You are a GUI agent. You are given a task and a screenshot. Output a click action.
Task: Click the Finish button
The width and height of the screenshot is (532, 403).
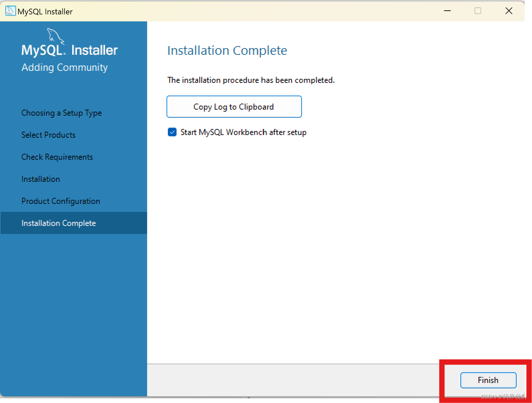(488, 380)
